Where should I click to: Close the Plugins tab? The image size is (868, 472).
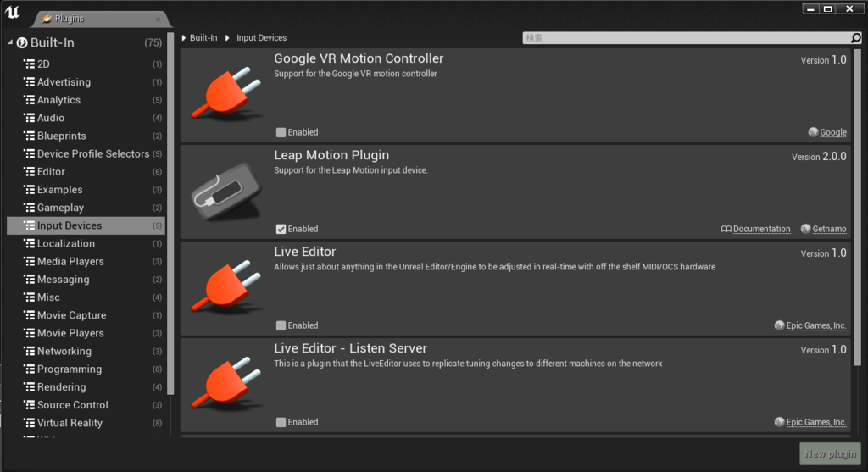(158, 19)
